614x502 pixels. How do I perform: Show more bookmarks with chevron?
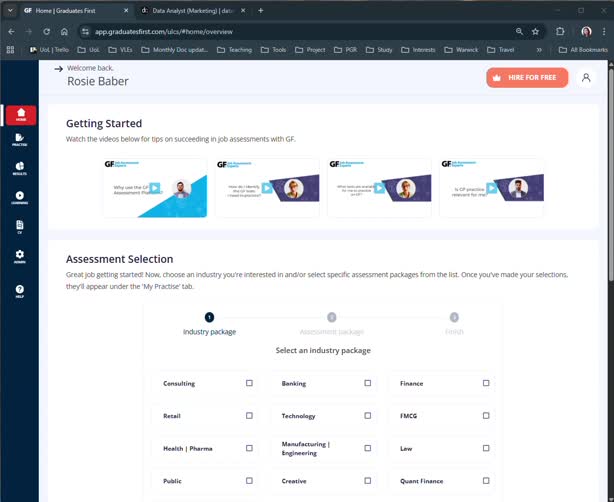539,50
